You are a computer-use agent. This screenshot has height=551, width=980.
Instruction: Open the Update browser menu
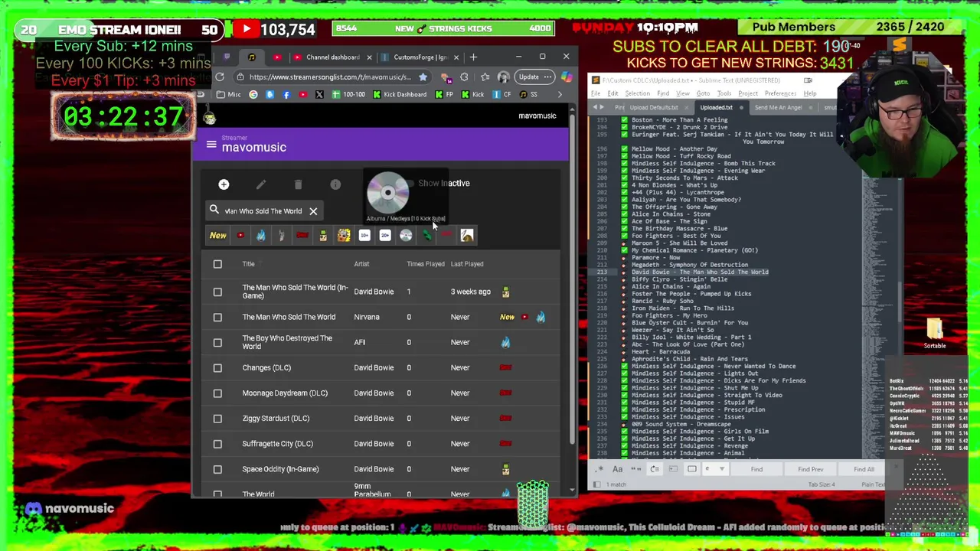[x=534, y=77]
